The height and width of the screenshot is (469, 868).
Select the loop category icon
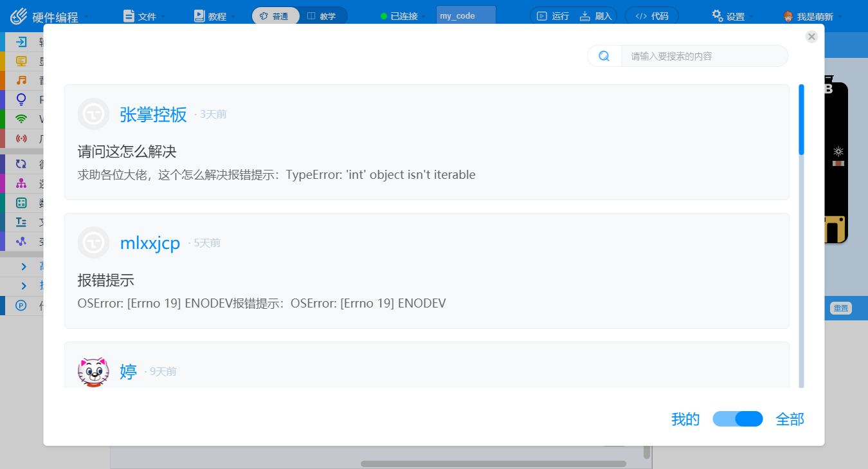(x=21, y=164)
